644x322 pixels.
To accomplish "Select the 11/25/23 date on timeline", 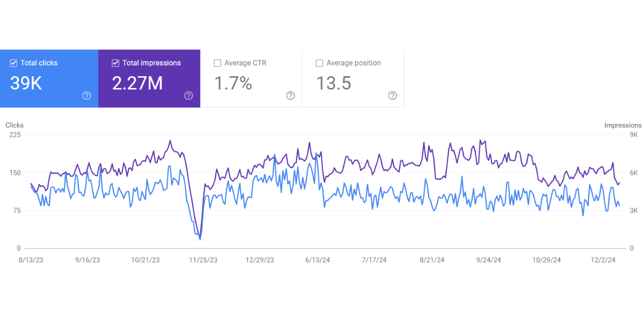I will tap(203, 260).
